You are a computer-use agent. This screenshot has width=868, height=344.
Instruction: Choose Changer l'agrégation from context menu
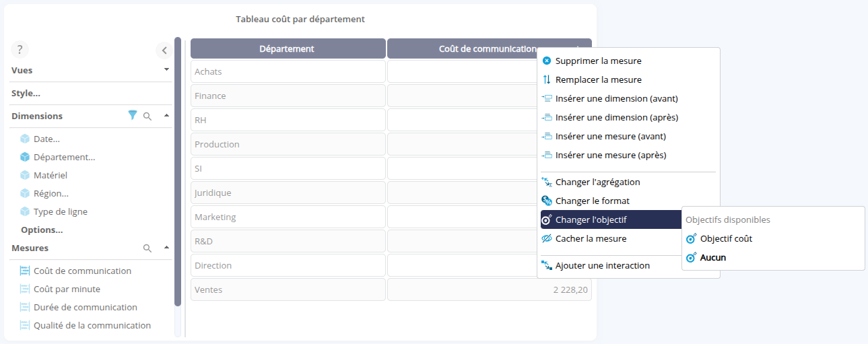point(597,182)
